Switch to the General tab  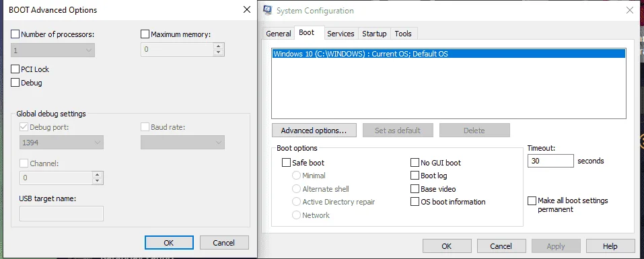(279, 34)
